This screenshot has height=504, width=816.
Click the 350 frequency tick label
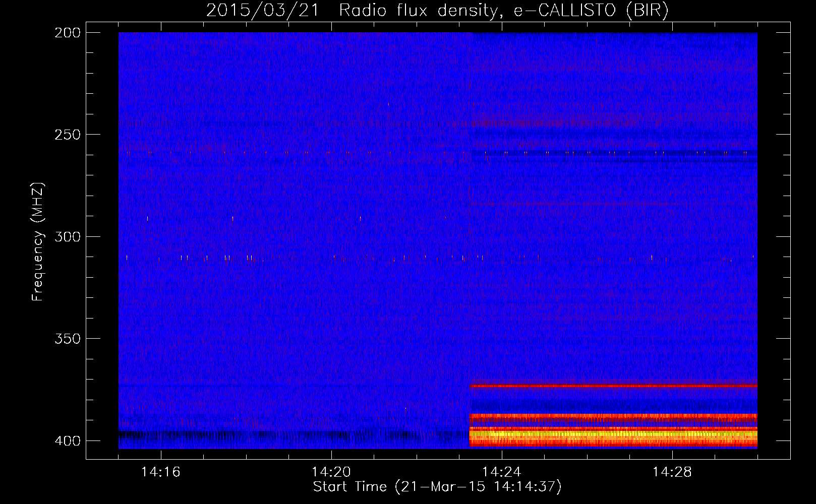point(67,338)
